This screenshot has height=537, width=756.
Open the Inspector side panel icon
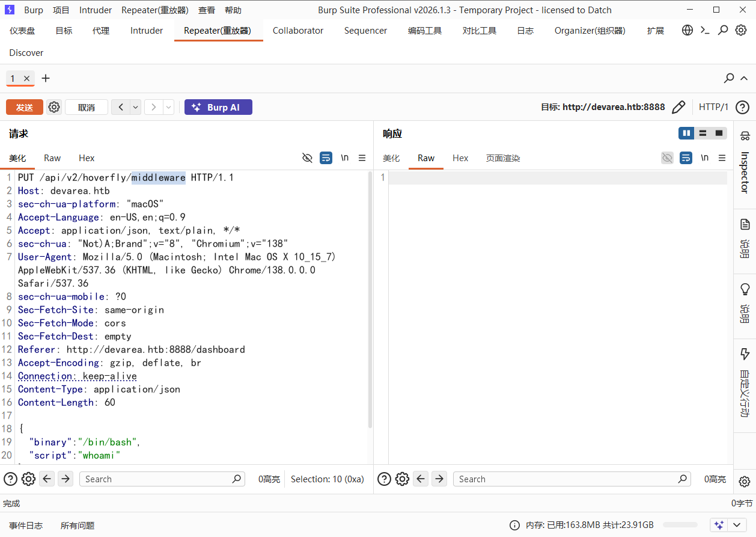point(745,136)
